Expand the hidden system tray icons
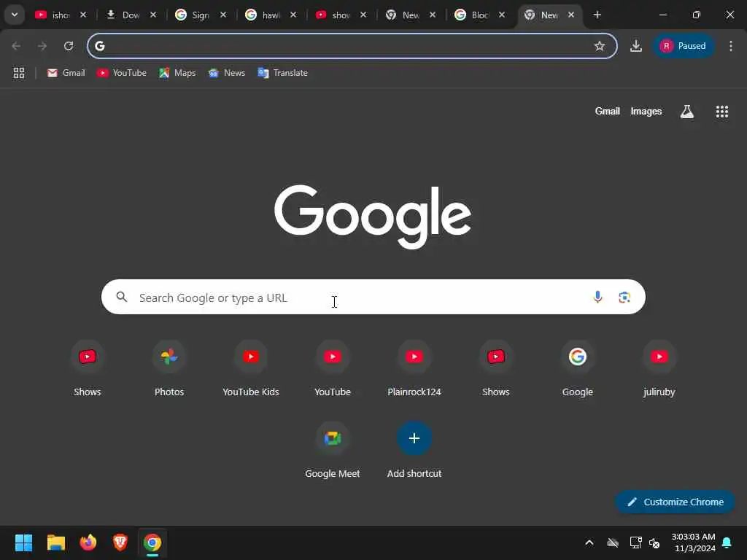The width and height of the screenshot is (747, 560). (x=589, y=542)
